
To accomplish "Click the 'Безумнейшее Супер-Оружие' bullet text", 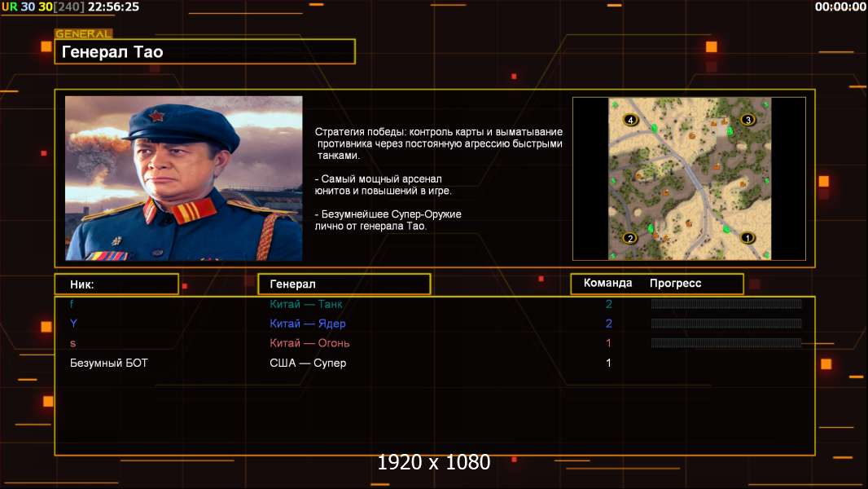I will (x=388, y=220).
